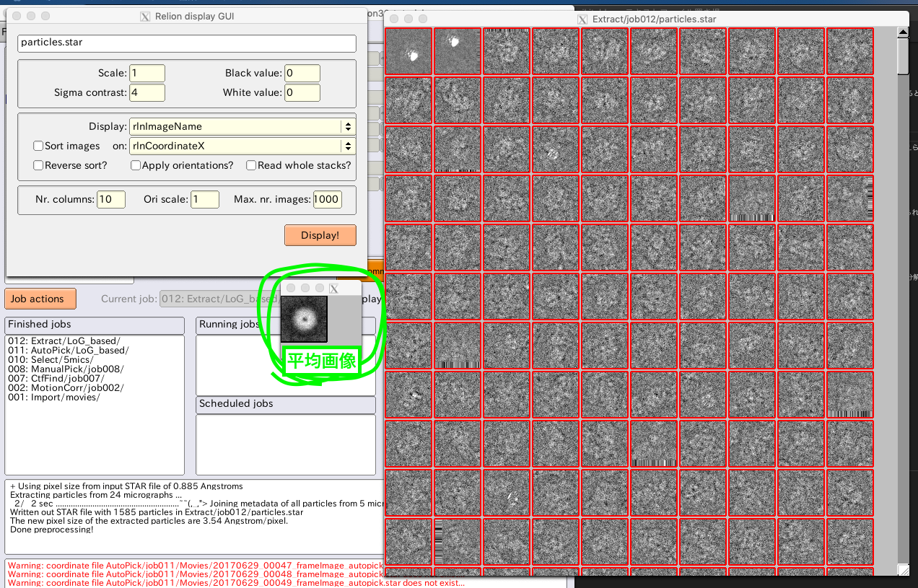Click the Sigma contrast input field

click(147, 92)
